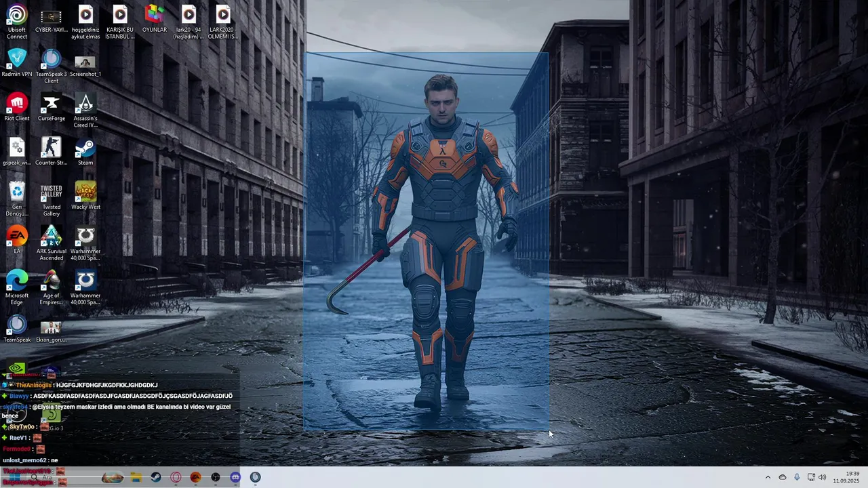Open the EA app from the taskbar
The width and height of the screenshot is (868, 488).
coord(195,477)
